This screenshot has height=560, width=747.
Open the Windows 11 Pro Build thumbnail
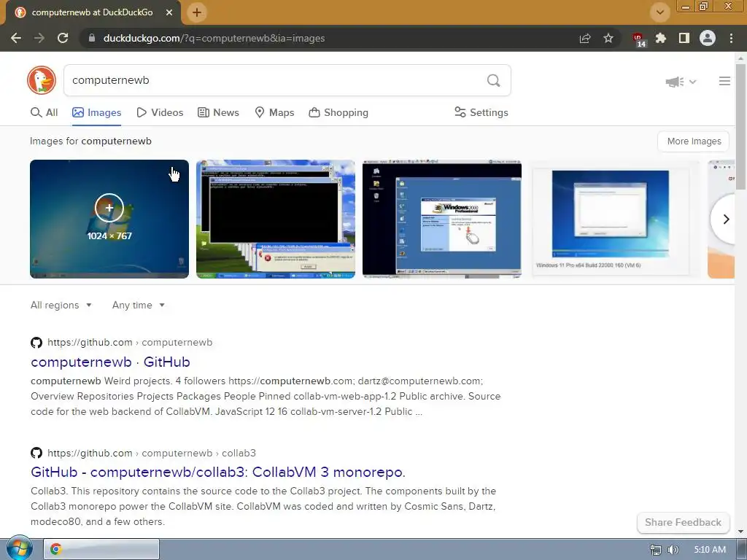coord(614,219)
